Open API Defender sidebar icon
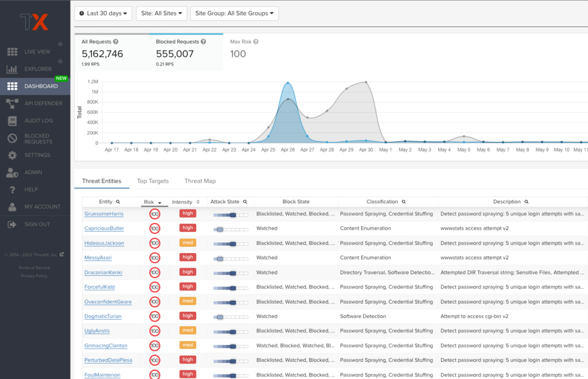This screenshot has width=588, height=379. click(x=12, y=103)
